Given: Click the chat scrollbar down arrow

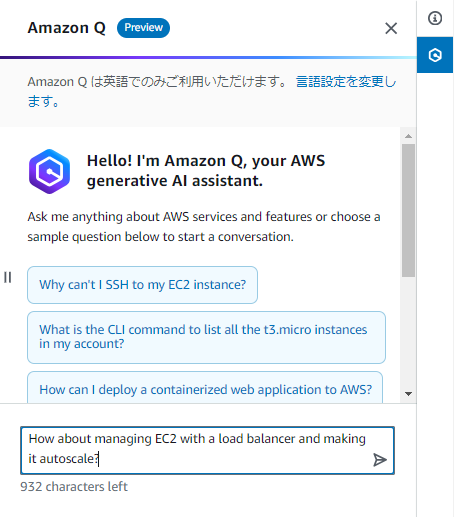Looking at the screenshot, I should 408,394.
